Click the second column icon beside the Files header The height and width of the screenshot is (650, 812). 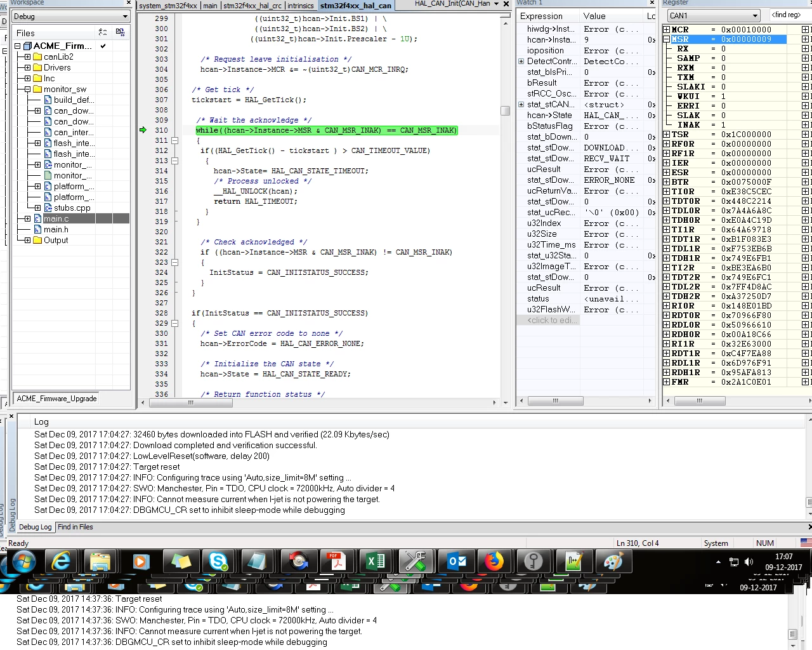click(x=120, y=32)
